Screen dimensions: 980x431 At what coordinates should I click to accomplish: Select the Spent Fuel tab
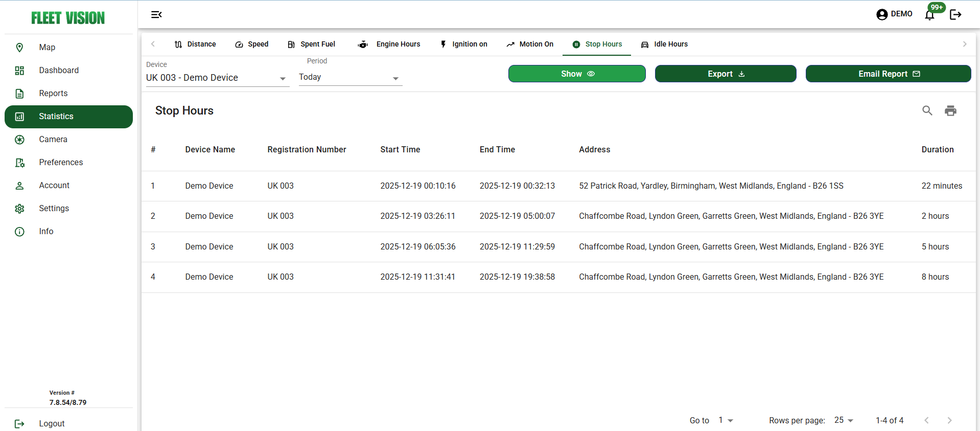pyautogui.click(x=311, y=44)
